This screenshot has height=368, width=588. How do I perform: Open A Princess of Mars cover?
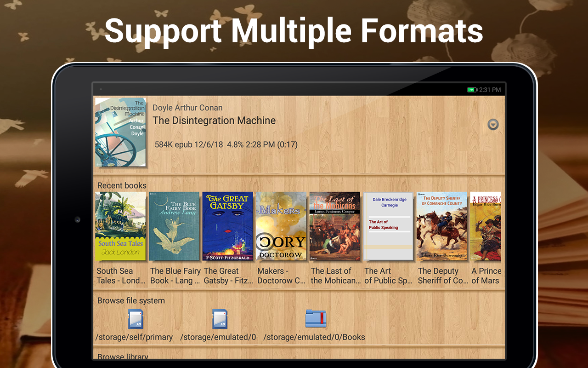pos(486,226)
